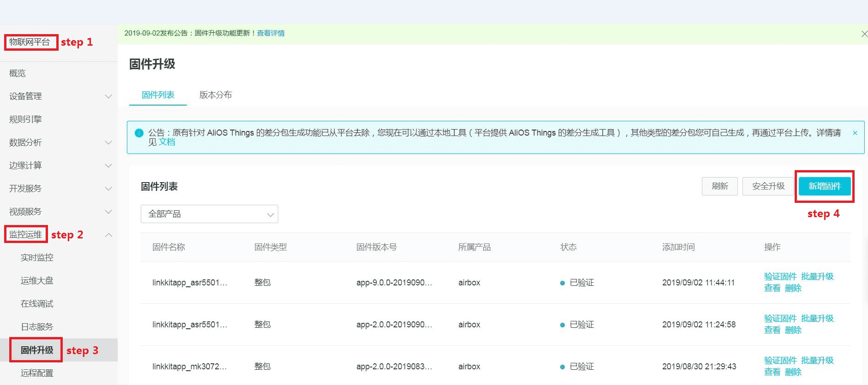
Task: Click the 新增固件 button
Action: 824,186
